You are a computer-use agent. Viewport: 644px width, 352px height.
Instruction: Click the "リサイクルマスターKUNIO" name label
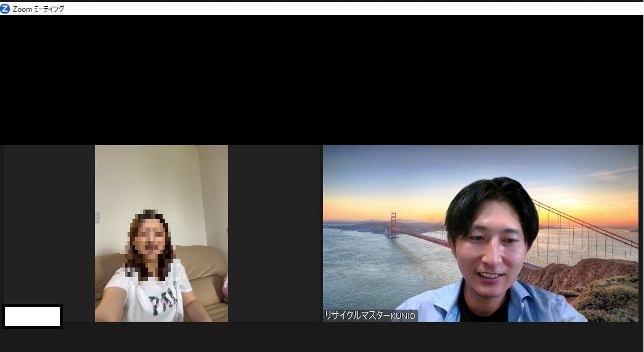(370, 315)
